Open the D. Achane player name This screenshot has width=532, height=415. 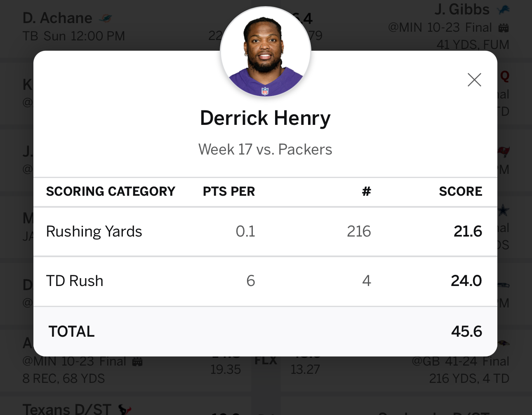[x=57, y=18]
